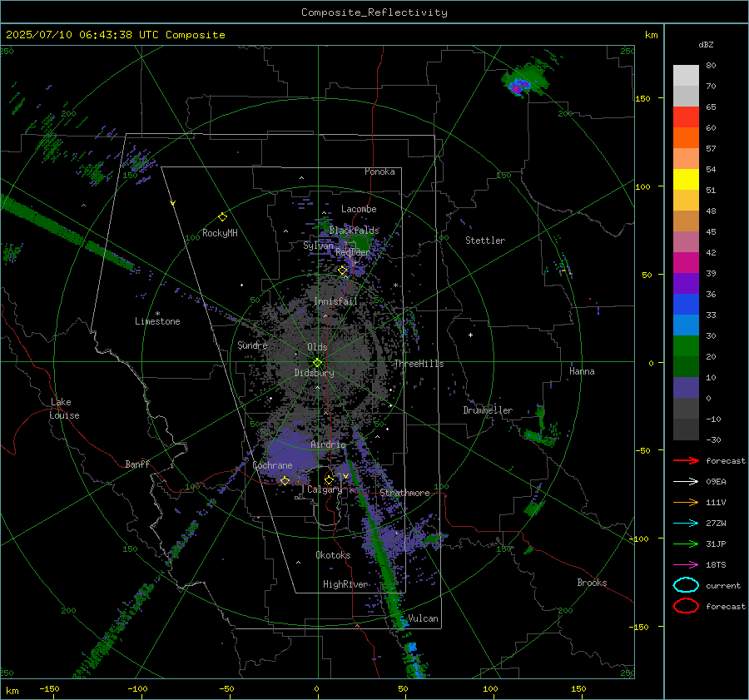Select yellow diamond marker near RockyMH

click(222, 217)
